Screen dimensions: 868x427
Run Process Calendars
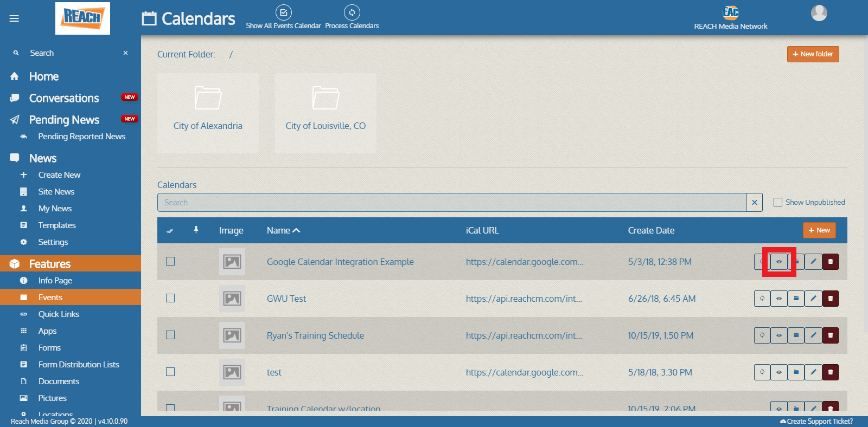(352, 17)
